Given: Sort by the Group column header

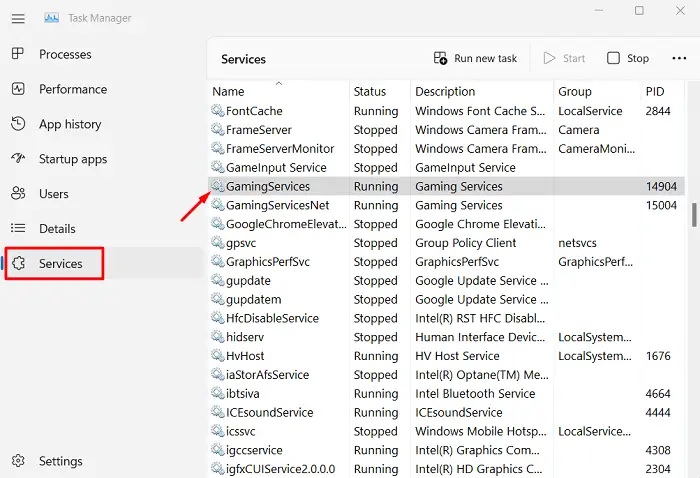Looking at the screenshot, I should point(575,91).
